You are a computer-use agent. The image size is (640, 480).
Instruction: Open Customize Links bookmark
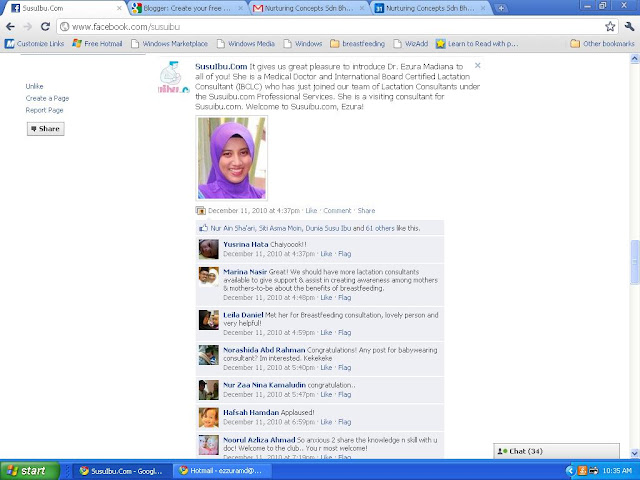34,44
